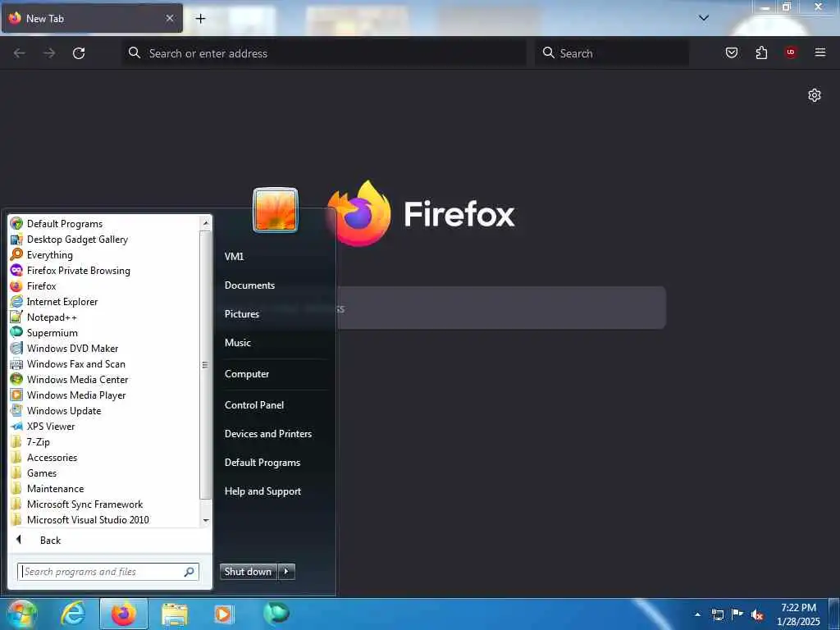Click the Start menu user account picture
840x630 pixels.
(x=276, y=210)
